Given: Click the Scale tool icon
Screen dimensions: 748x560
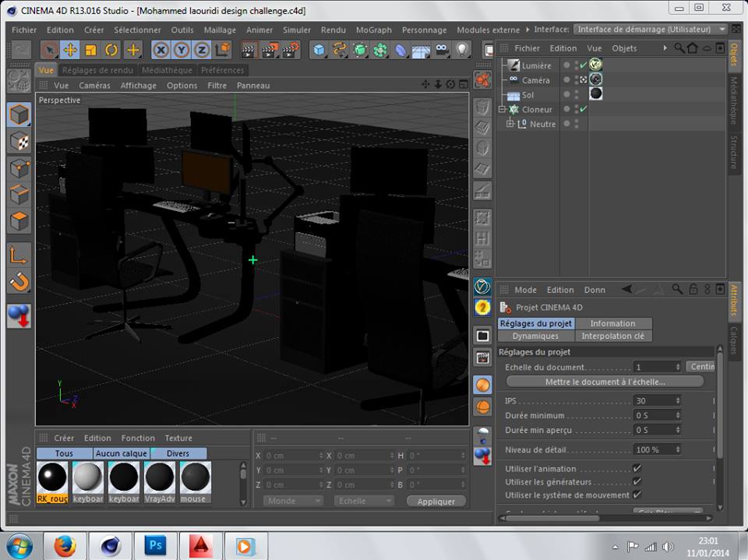Looking at the screenshot, I should pos(90,50).
